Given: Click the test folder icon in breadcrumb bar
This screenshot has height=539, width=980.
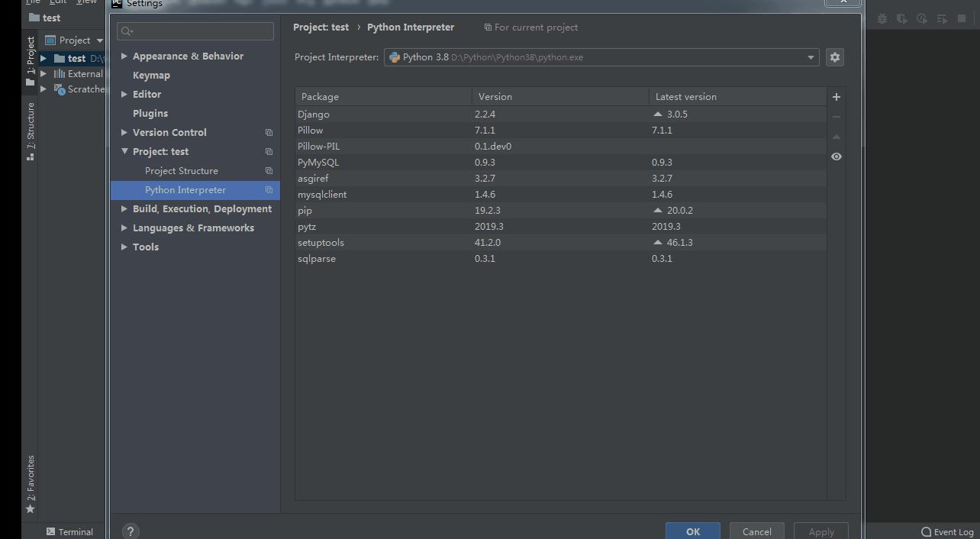Looking at the screenshot, I should (34, 18).
